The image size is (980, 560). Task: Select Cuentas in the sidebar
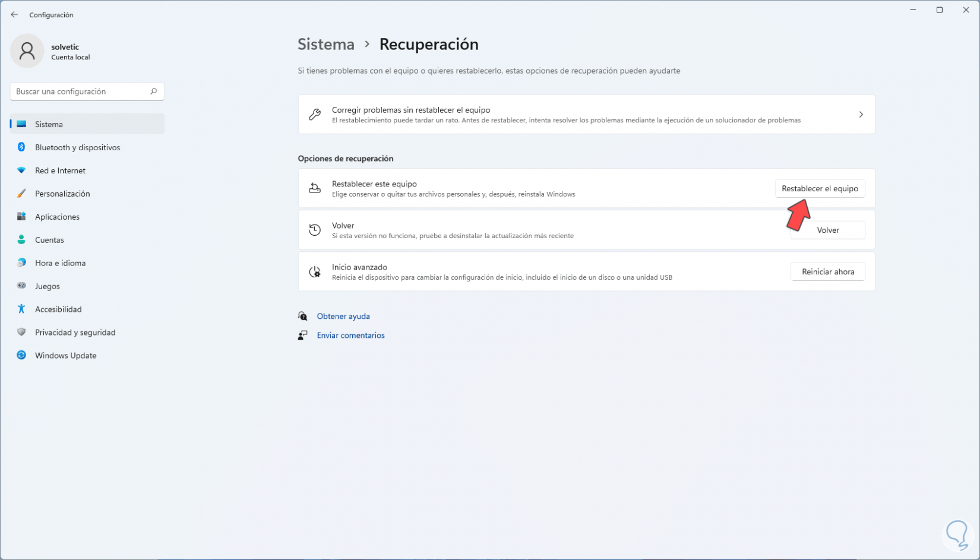click(x=49, y=240)
